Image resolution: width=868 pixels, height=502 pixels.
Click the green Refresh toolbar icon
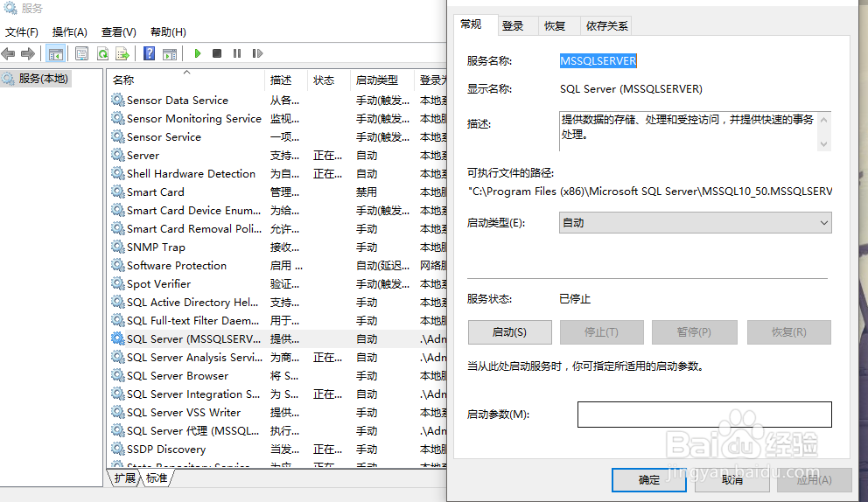point(102,53)
